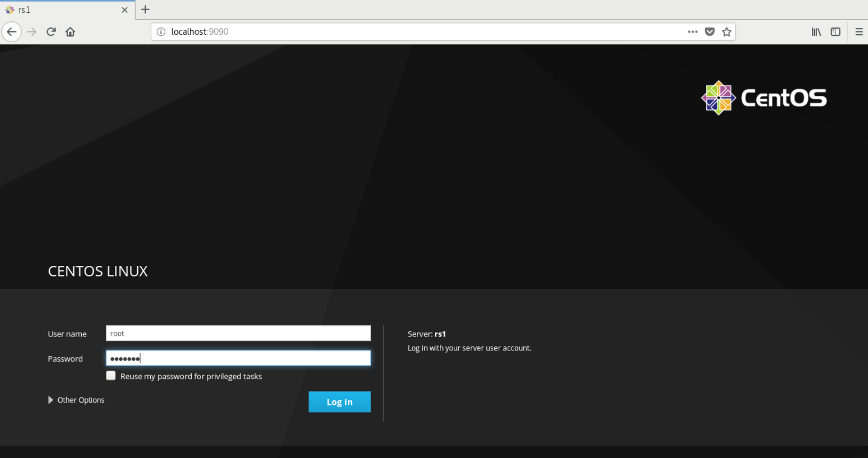
Task: Show site information for localhost
Action: [161, 32]
